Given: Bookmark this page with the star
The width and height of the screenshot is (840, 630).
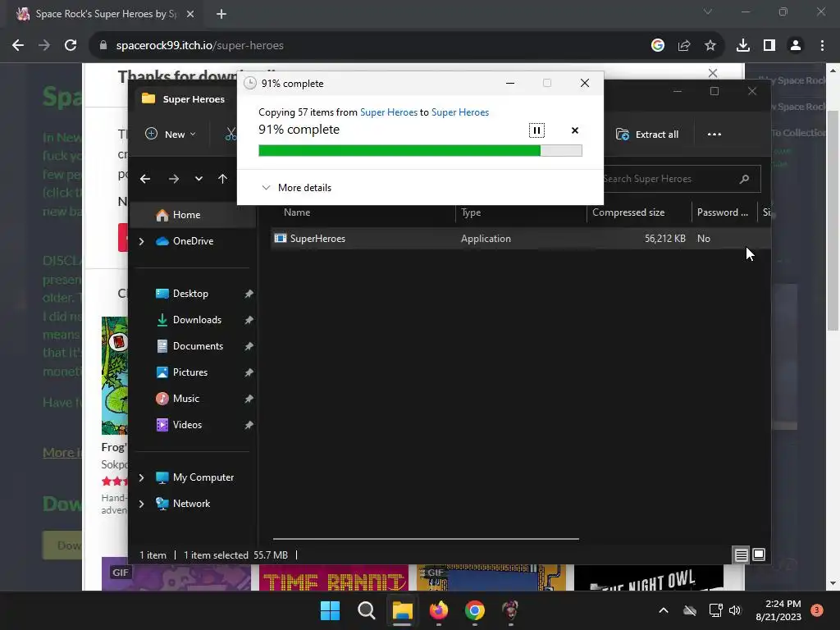Looking at the screenshot, I should tap(710, 46).
